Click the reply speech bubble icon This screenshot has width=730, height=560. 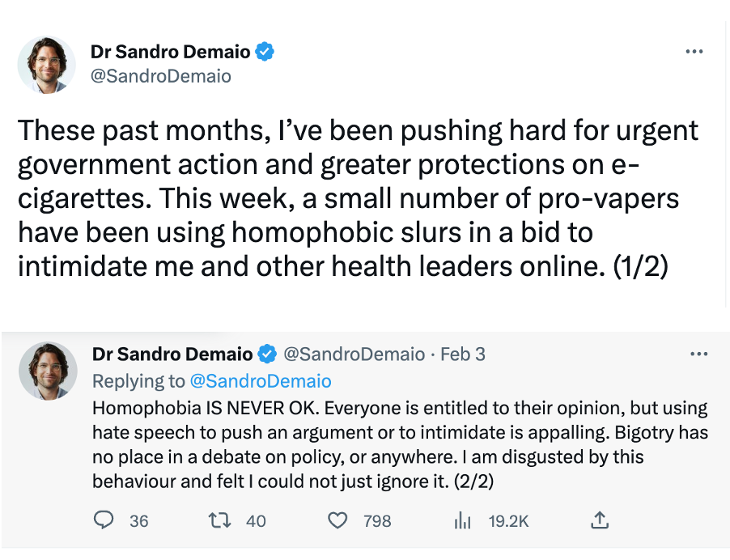[104, 520]
